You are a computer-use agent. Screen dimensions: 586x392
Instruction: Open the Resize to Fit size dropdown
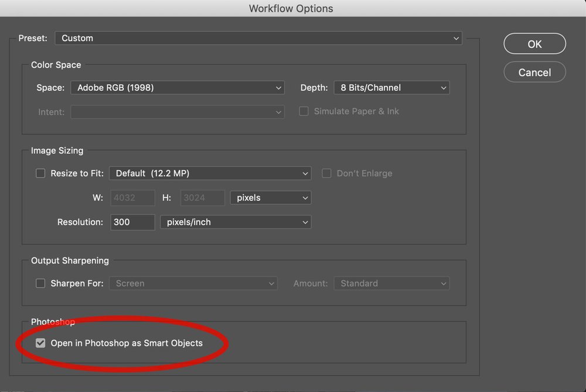click(210, 173)
